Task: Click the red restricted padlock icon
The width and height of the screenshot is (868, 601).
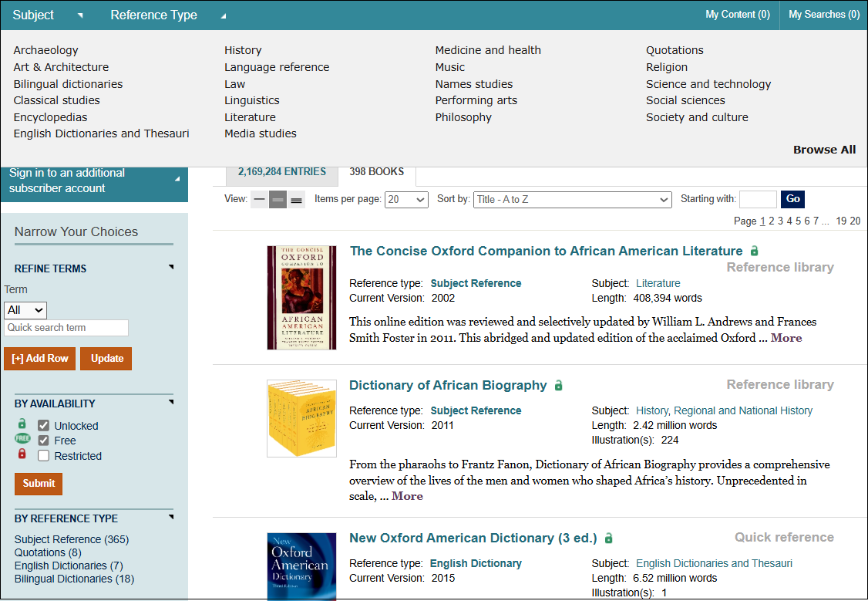Action: pyautogui.click(x=22, y=454)
